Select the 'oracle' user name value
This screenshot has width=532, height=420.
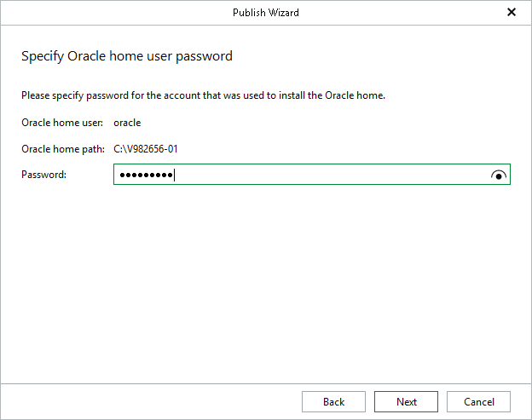127,123
